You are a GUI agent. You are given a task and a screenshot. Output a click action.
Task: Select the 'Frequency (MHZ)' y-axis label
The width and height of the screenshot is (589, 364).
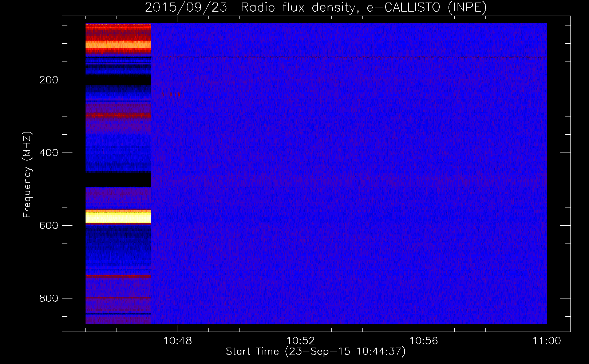pos(27,175)
